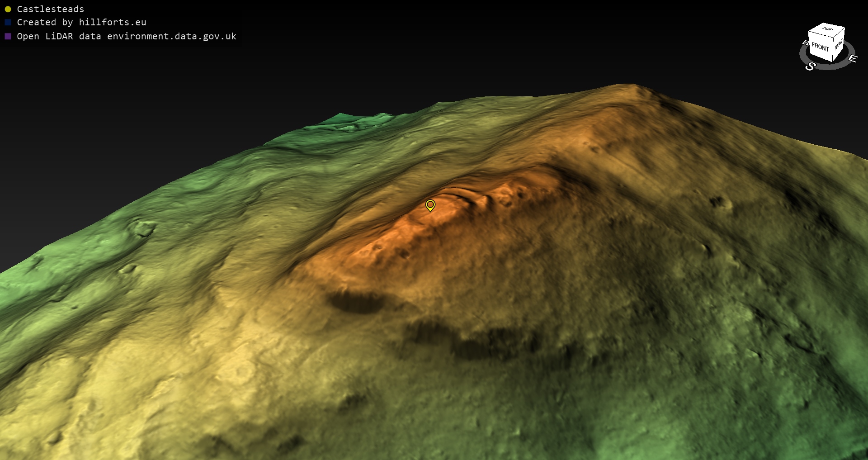Click the S compass letter
This screenshot has height=460, width=868.
point(810,66)
